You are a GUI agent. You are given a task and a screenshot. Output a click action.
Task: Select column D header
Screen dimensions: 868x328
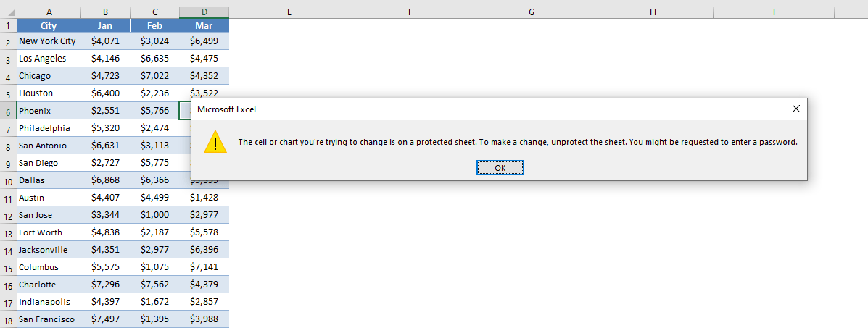point(204,12)
